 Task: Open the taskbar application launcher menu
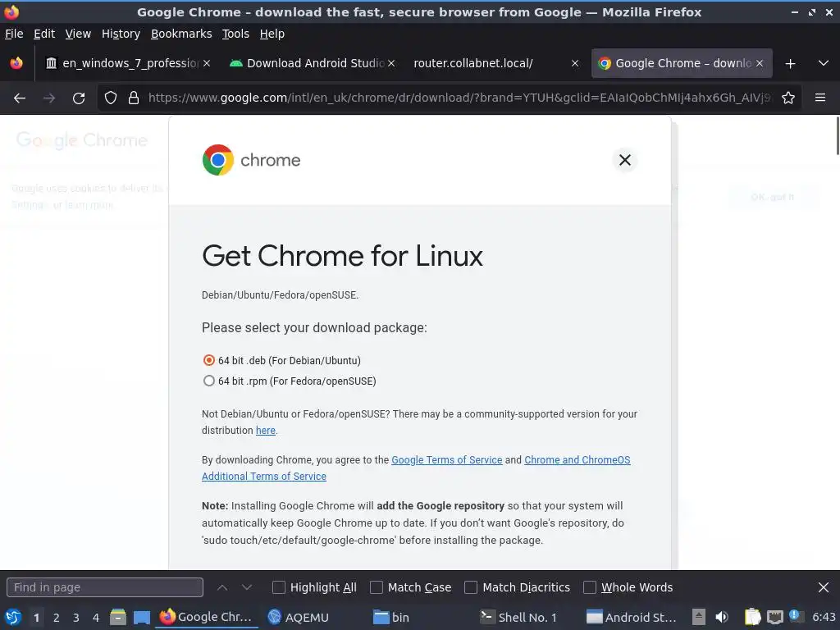point(13,617)
